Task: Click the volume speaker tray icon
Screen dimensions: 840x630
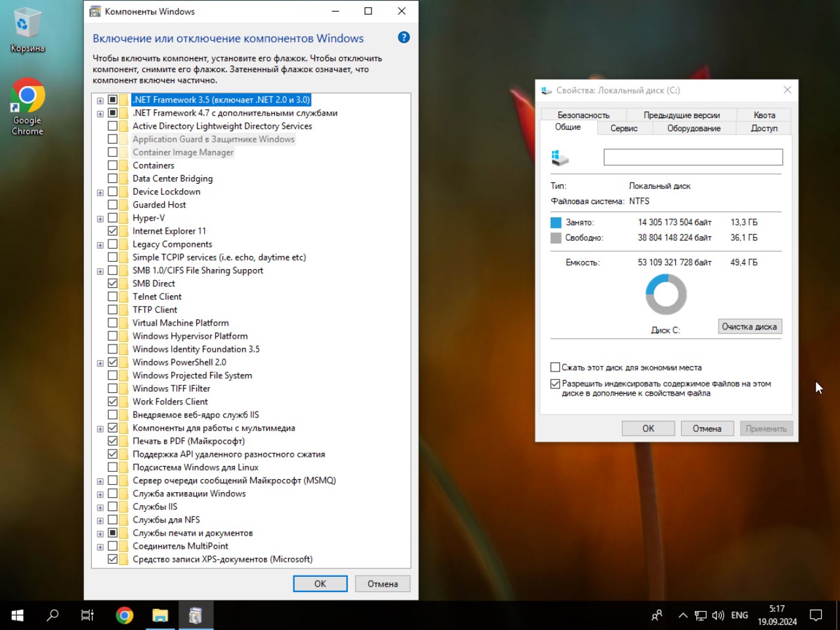Action: tap(718, 616)
